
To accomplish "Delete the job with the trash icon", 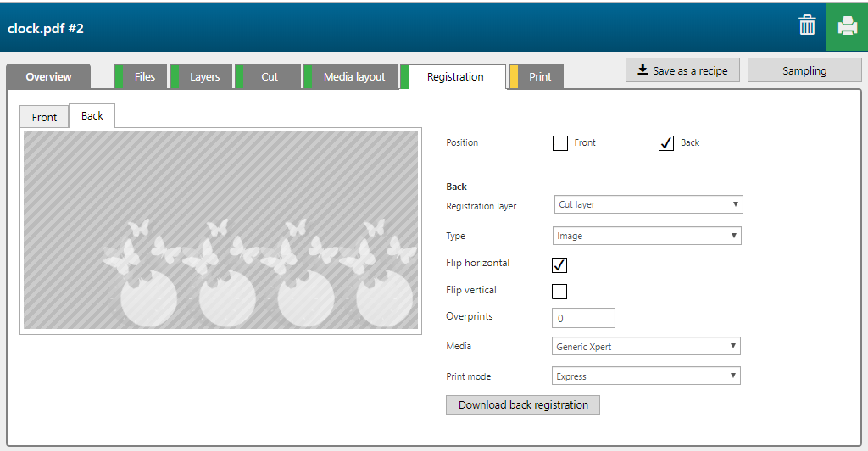I will 807,25.
